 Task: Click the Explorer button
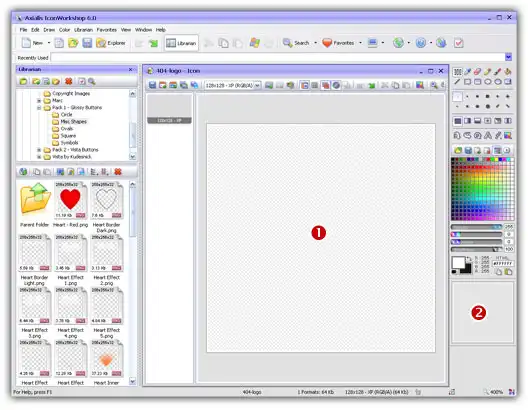(111, 43)
